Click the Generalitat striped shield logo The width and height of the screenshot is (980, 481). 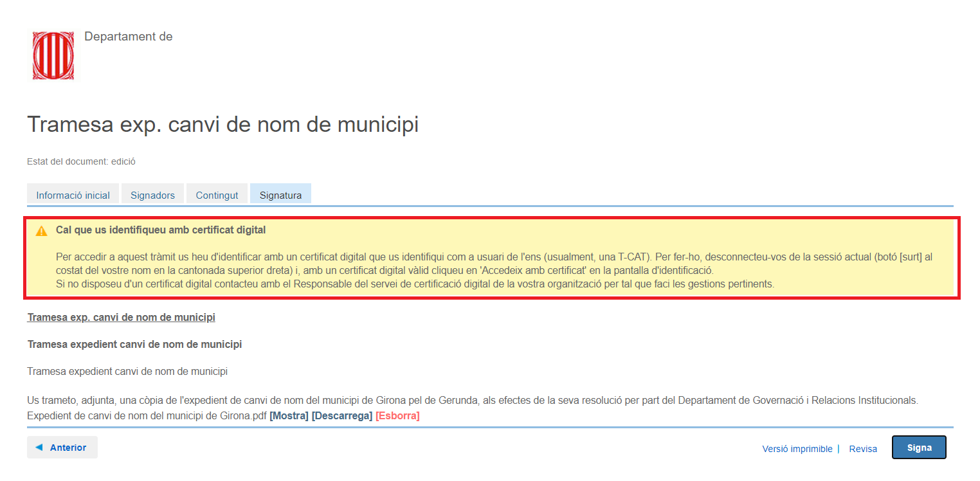(x=53, y=55)
